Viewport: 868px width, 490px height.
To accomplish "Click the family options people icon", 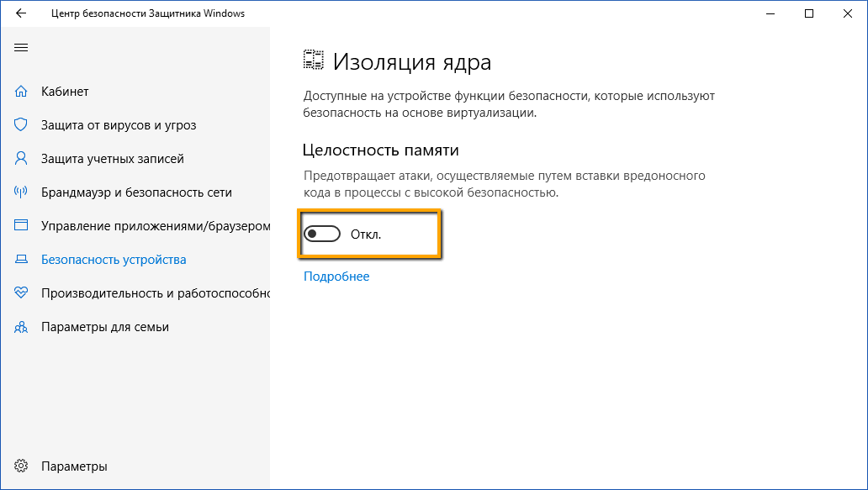I will pyautogui.click(x=22, y=327).
